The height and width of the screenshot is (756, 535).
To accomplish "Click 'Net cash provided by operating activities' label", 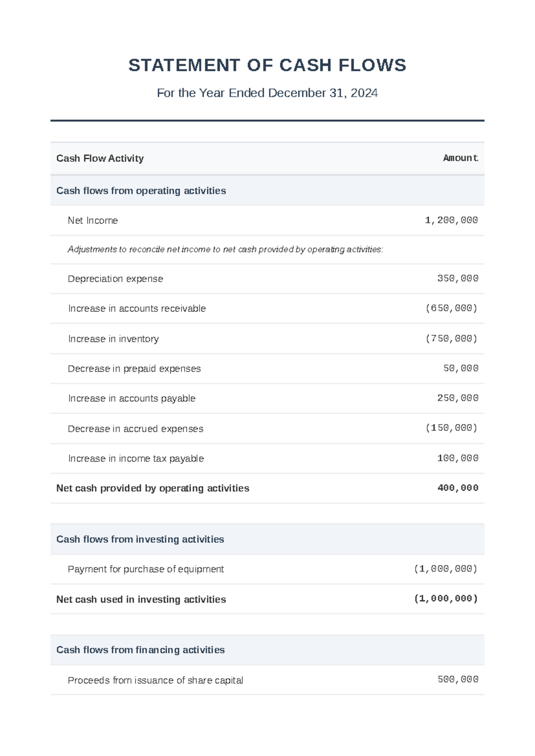I will [152, 489].
